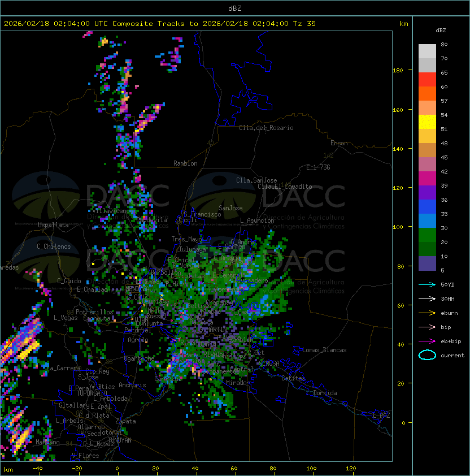Click the 'Anchoris' map label
Screen dimensions: 470x476
click(x=132, y=385)
